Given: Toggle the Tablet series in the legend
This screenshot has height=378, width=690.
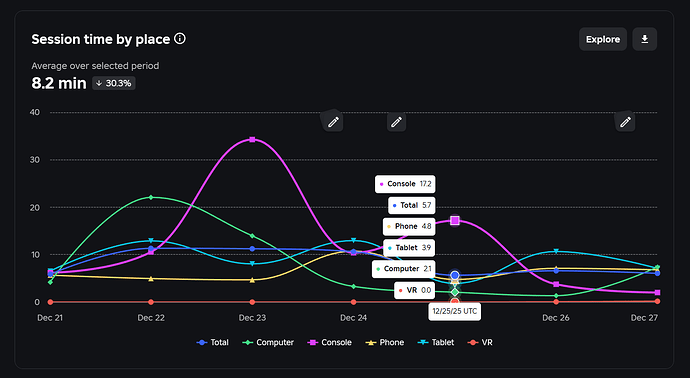Looking at the screenshot, I should (x=436, y=342).
